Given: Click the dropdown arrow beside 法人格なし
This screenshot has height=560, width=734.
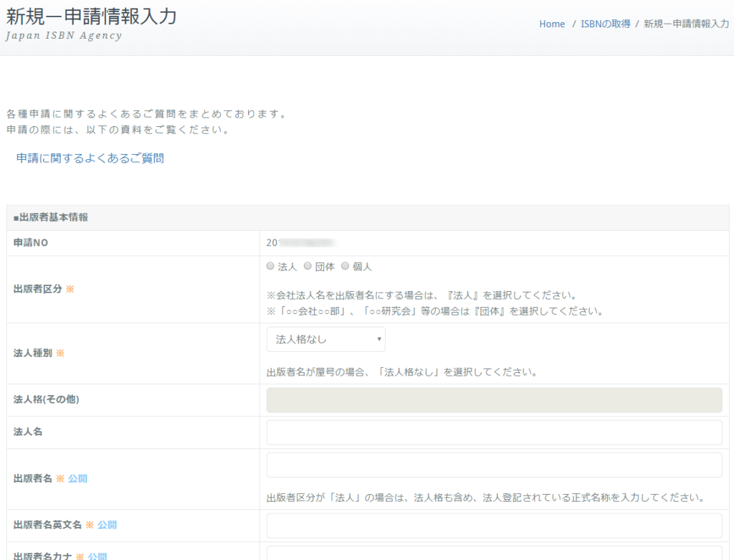Looking at the screenshot, I should (378, 339).
